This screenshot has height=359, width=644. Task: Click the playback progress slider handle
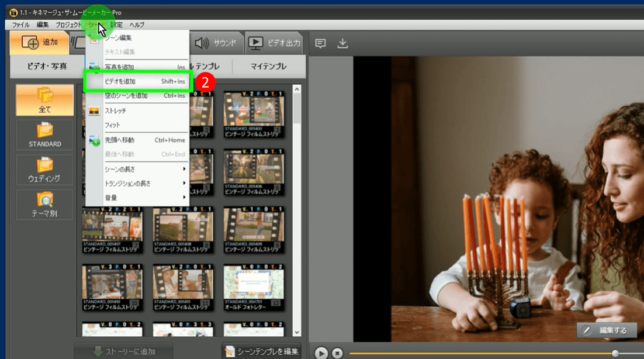click(615, 353)
